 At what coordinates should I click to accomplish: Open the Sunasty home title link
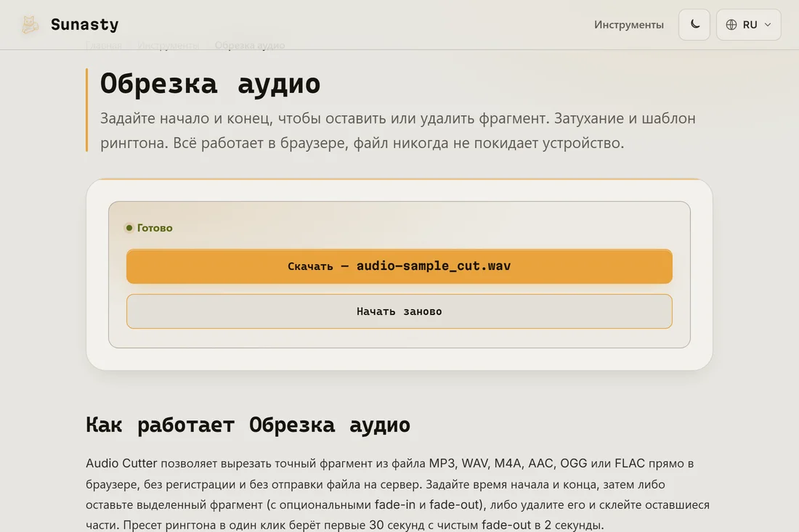(84, 25)
